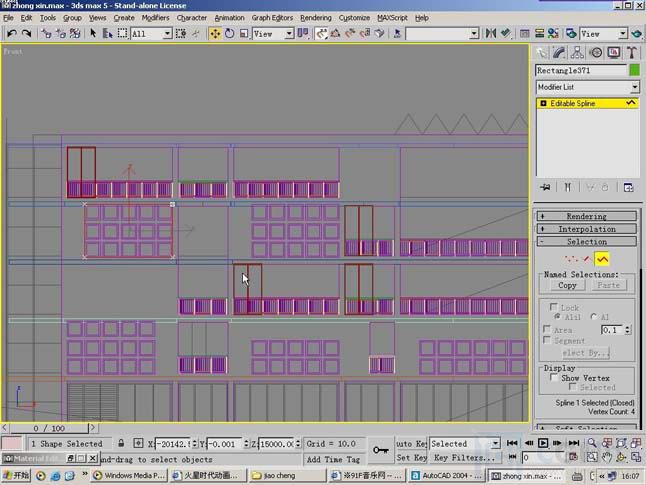Select Vertex sub-object level icon
This screenshot has width=646, height=485.
(x=571, y=259)
